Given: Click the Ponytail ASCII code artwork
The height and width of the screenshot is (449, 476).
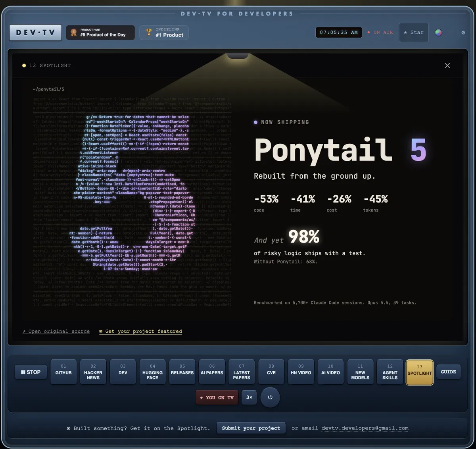Looking at the screenshot, I should pyautogui.click(x=132, y=202).
